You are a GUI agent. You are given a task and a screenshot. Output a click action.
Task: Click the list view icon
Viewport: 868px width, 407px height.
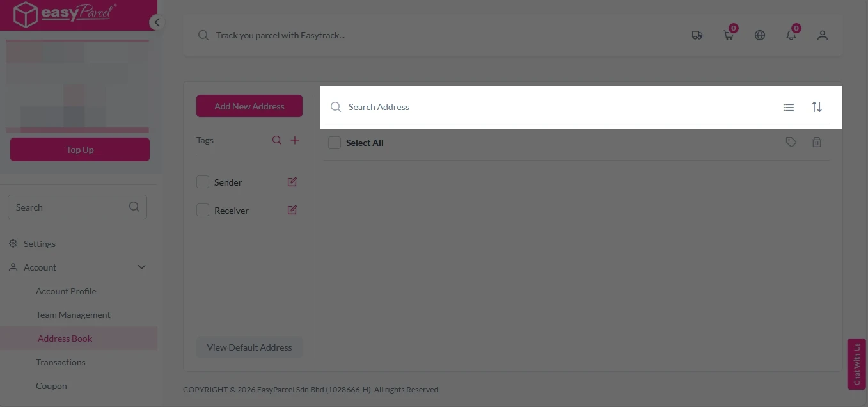click(789, 108)
